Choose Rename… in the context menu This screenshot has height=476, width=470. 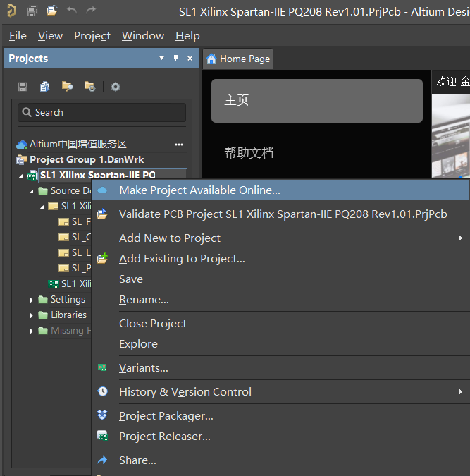(280, 300)
